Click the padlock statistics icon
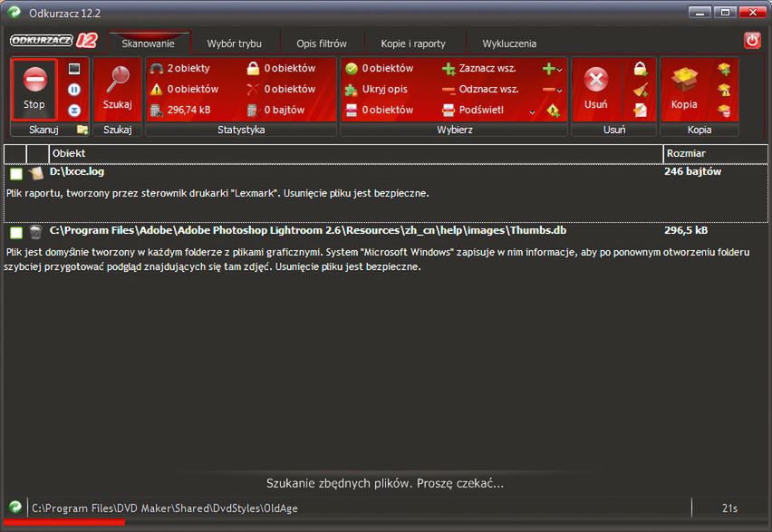This screenshot has height=532, width=772. point(253,69)
